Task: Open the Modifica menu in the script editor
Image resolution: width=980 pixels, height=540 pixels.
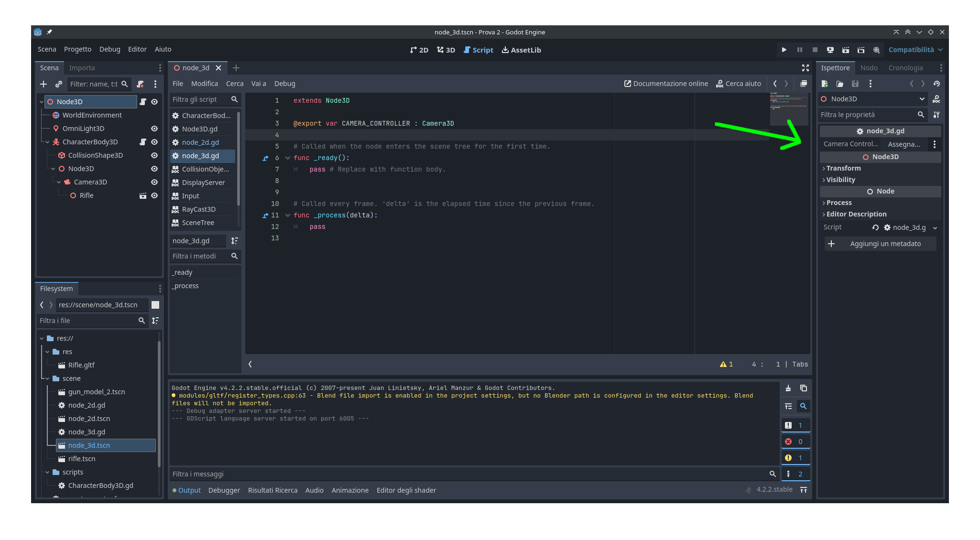Action: click(205, 84)
